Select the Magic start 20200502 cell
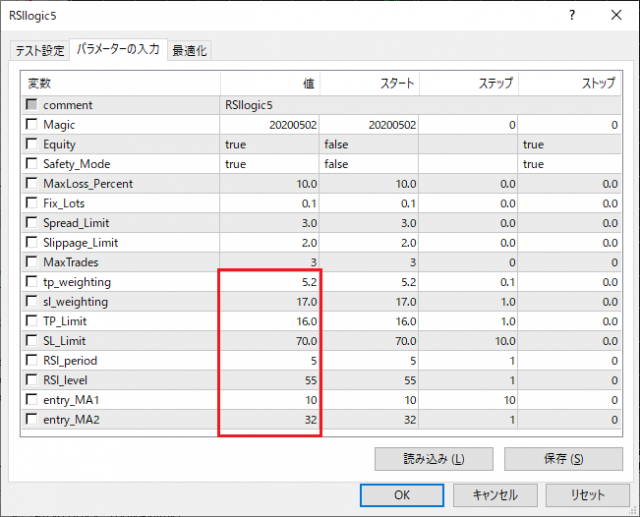Screen dimensions: 640x517 pyautogui.click(x=369, y=125)
